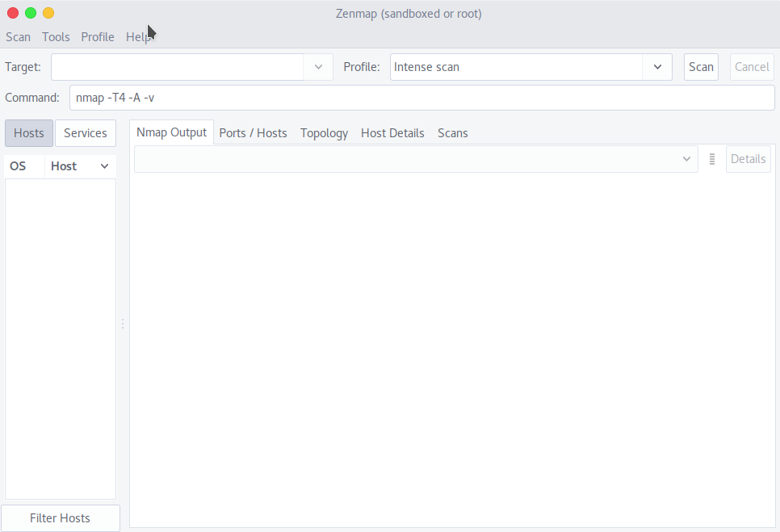Open the Scan menu
Image resolution: width=780 pixels, height=532 pixels.
[x=18, y=37]
